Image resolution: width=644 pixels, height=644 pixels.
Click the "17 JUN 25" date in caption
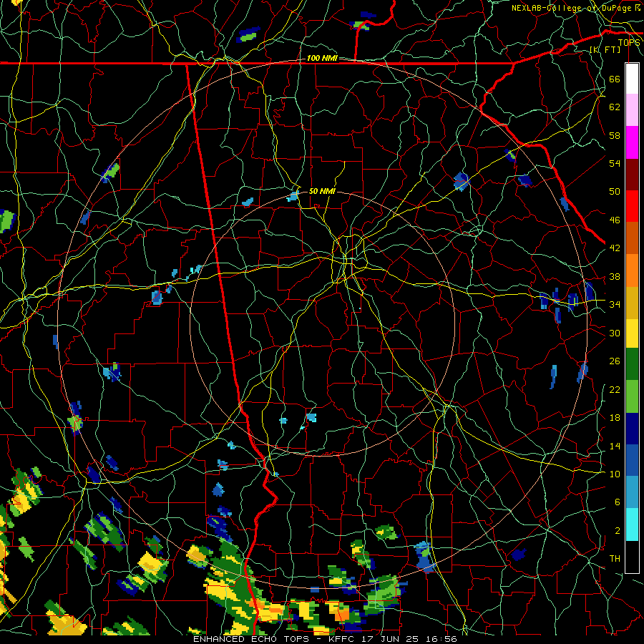point(391,639)
